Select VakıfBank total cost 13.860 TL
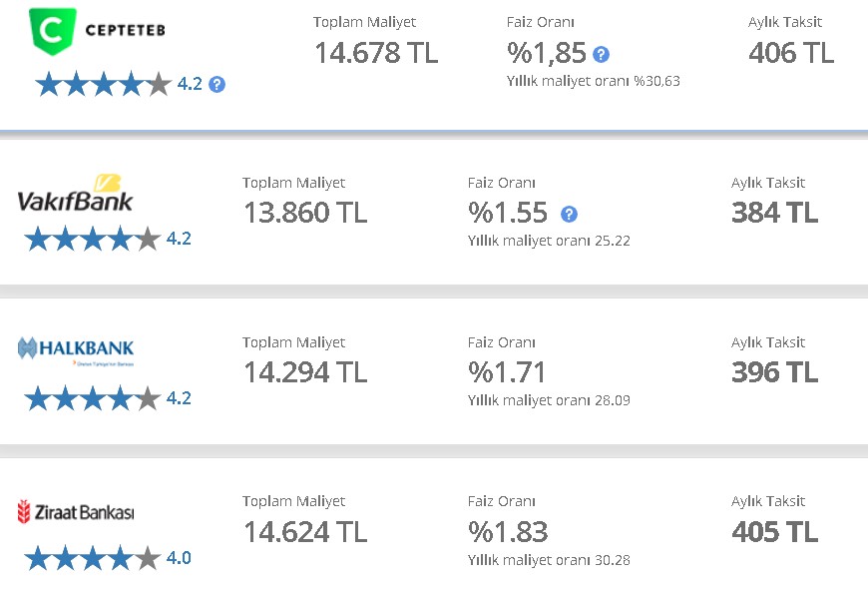 [305, 213]
